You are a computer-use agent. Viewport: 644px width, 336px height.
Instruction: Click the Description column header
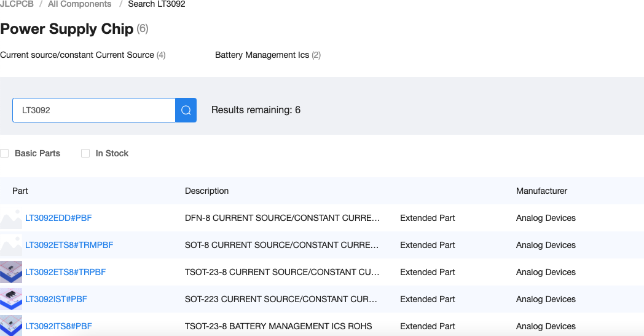(x=206, y=191)
